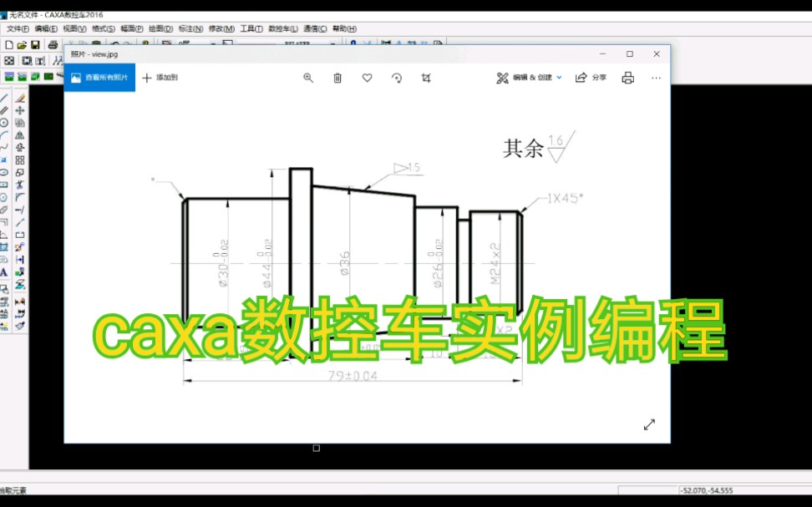812x507 pixels.
Task: Select the Mirror tool in CAXA edit toolbar
Action: [20, 135]
